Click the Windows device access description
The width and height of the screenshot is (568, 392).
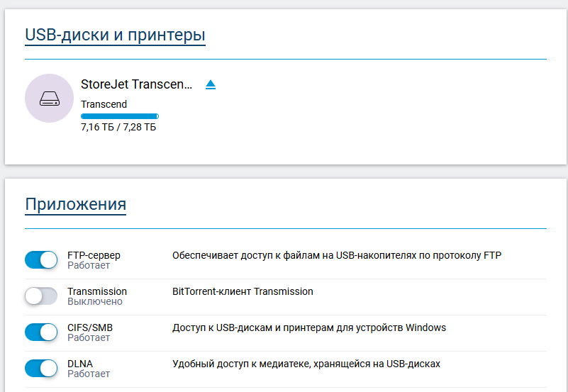308,327
